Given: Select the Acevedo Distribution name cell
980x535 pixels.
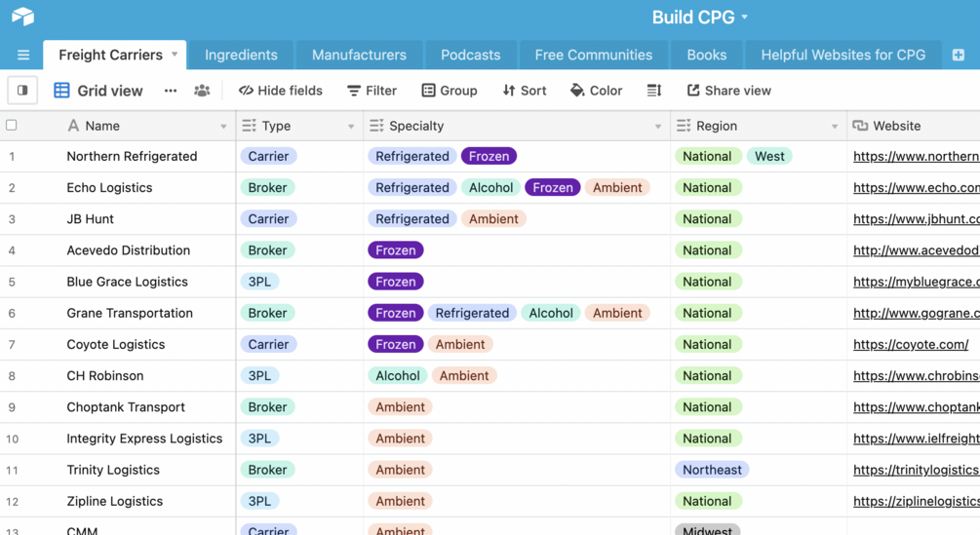Looking at the screenshot, I should (x=128, y=250).
